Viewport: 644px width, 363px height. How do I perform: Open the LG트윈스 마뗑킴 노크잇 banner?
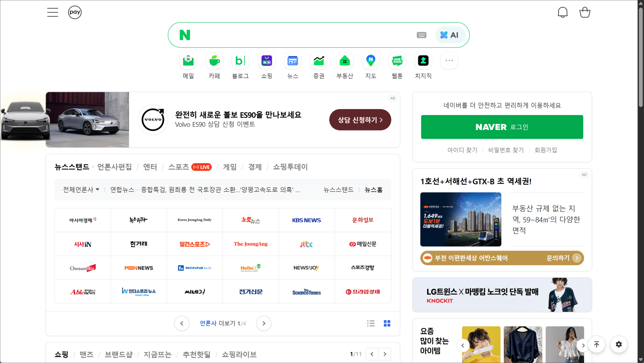point(502,295)
